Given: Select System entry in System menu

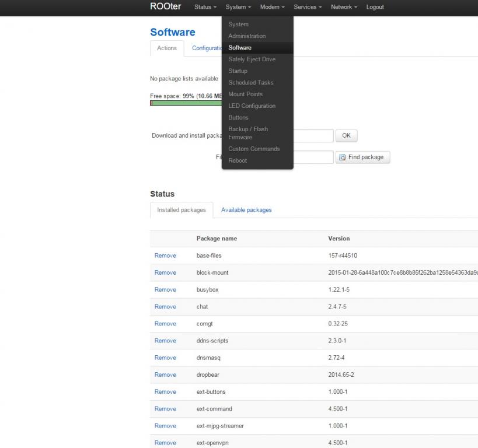Looking at the screenshot, I should pos(257,24).
